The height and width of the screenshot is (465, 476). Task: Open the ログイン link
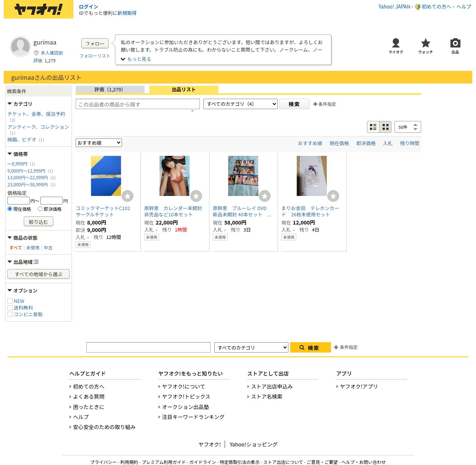point(89,7)
